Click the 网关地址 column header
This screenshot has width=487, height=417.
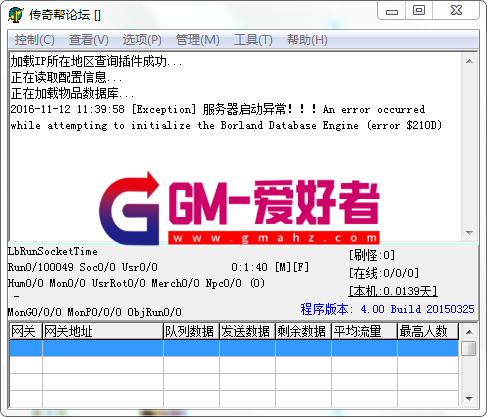(x=103, y=331)
